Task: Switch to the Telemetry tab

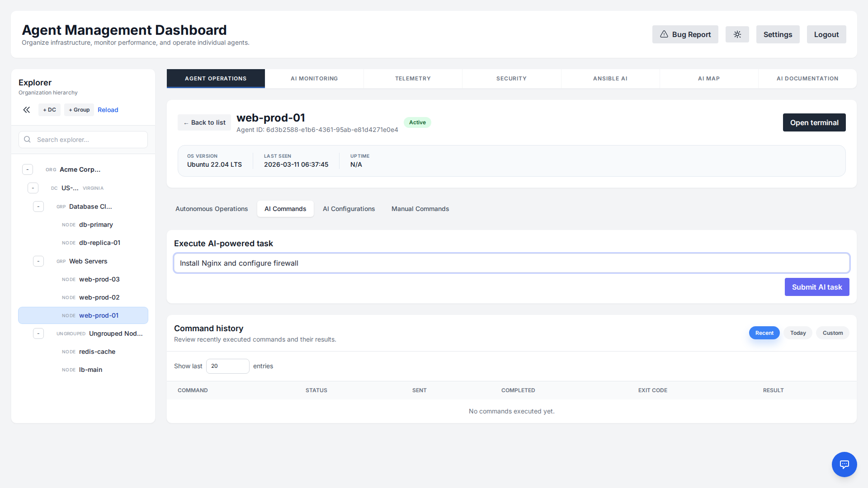Action: pyautogui.click(x=413, y=79)
